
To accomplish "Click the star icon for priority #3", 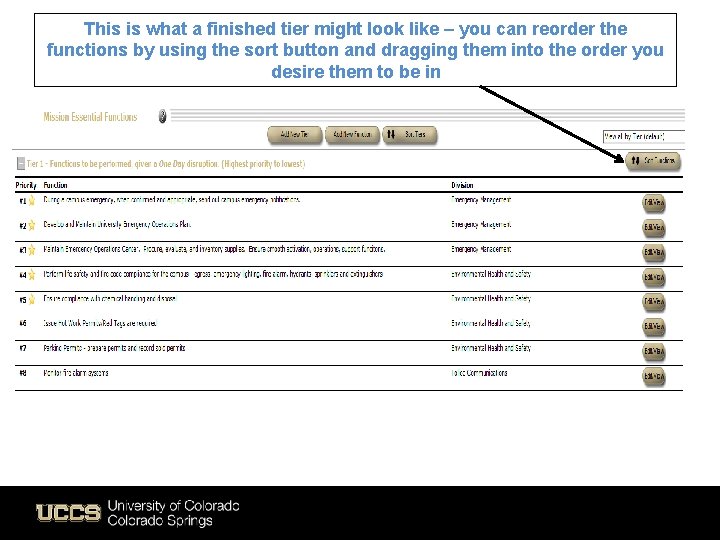I will tap(32, 250).
